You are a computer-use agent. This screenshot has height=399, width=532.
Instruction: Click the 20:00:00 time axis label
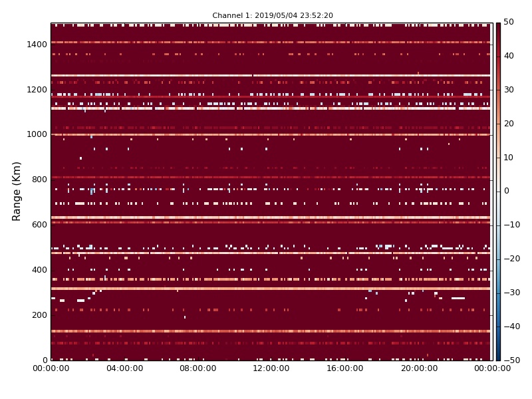(420, 368)
